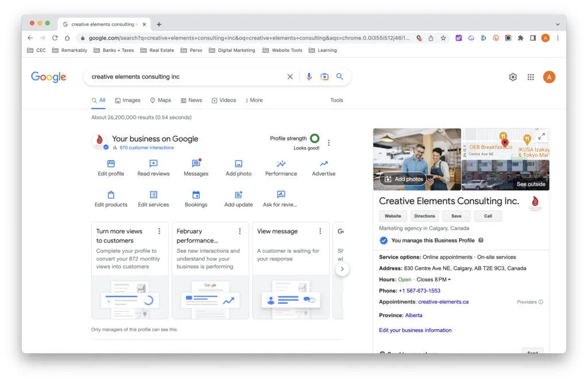Open search Tools

pos(336,100)
